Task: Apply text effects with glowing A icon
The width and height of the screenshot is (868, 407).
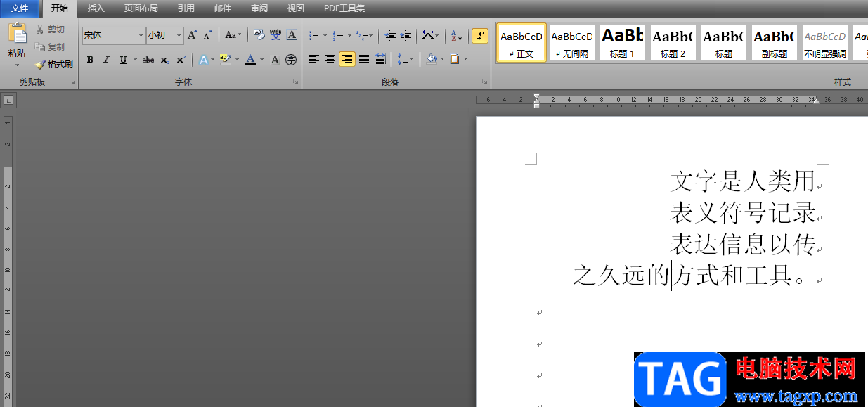Action: [202, 60]
